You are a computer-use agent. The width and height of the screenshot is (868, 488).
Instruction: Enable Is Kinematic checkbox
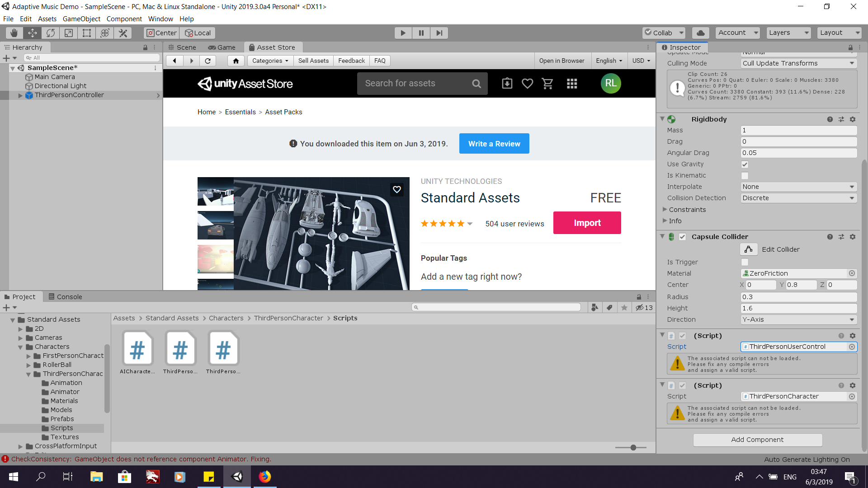point(745,176)
